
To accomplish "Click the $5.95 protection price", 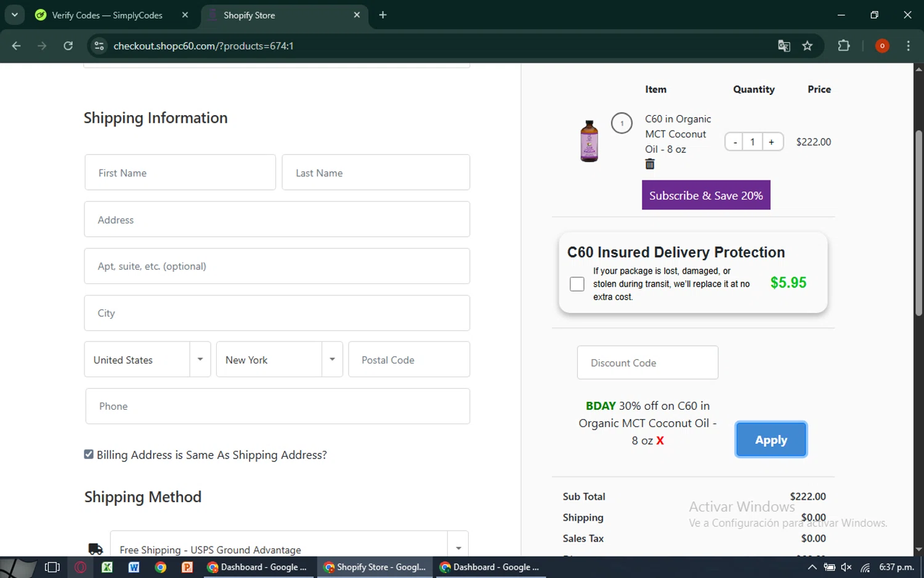I will pos(788,282).
